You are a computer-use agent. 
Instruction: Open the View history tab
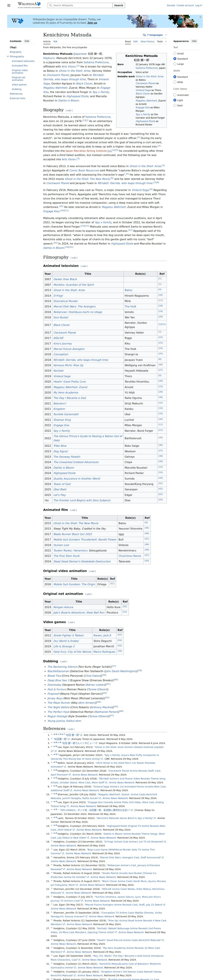[148, 41]
